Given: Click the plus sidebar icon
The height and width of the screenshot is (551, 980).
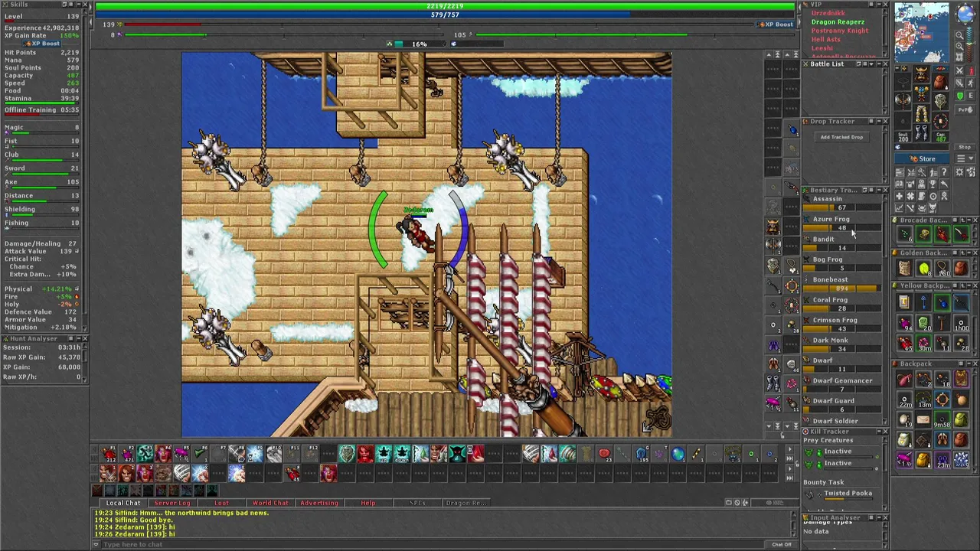Looking at the screenshot, I should click(899, 196).
